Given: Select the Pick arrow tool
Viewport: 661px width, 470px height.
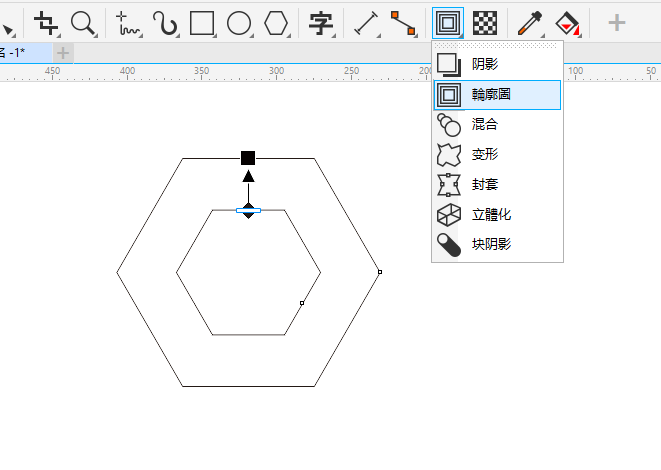Looking at the screenshot, I should 8,30.
